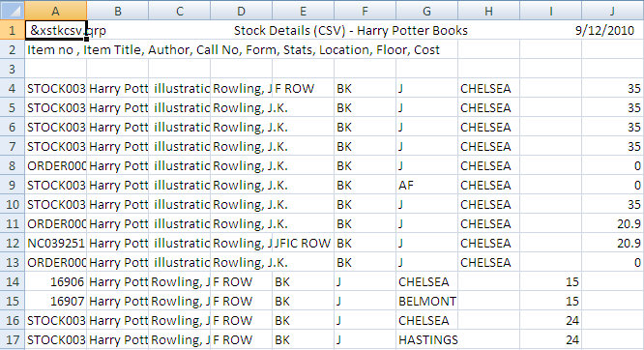Click the 'JFIC ROW' cell in row 12
Image resolution: width=644 pixels, height=350 pixels.
303,243
